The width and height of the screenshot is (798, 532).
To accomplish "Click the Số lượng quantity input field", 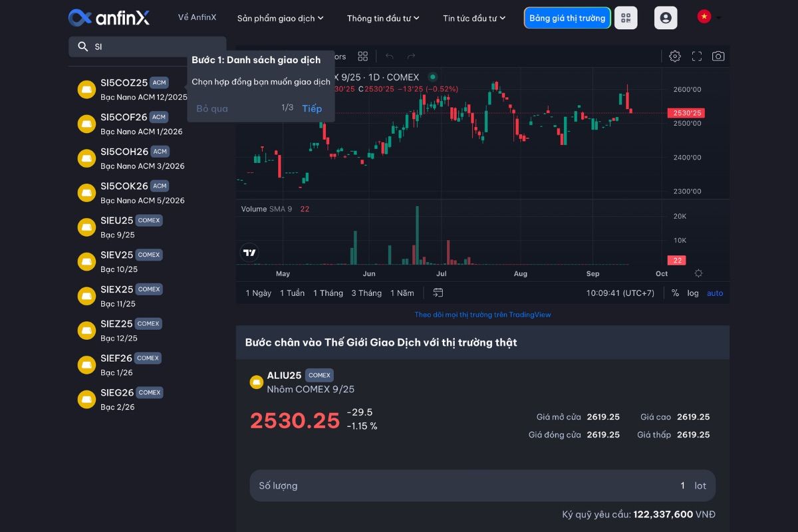I will [x=465, y=485].
